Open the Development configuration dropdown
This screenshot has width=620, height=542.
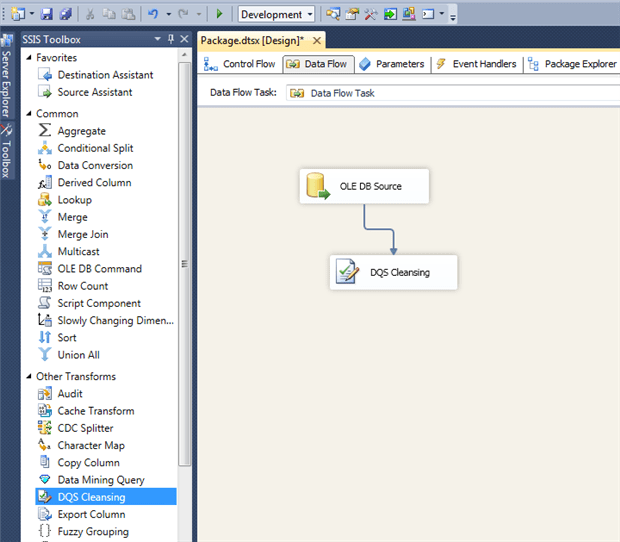tap(276, 14)
